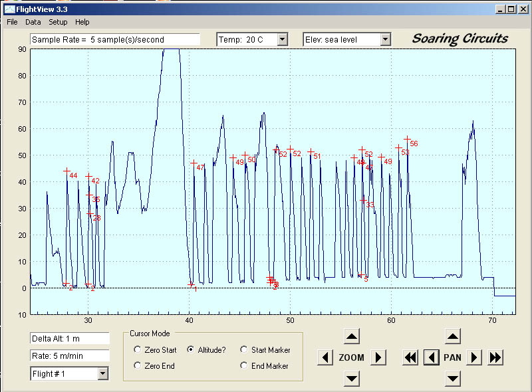
Task: Click the FlightView title bar app icon
Action: [9, 9]
